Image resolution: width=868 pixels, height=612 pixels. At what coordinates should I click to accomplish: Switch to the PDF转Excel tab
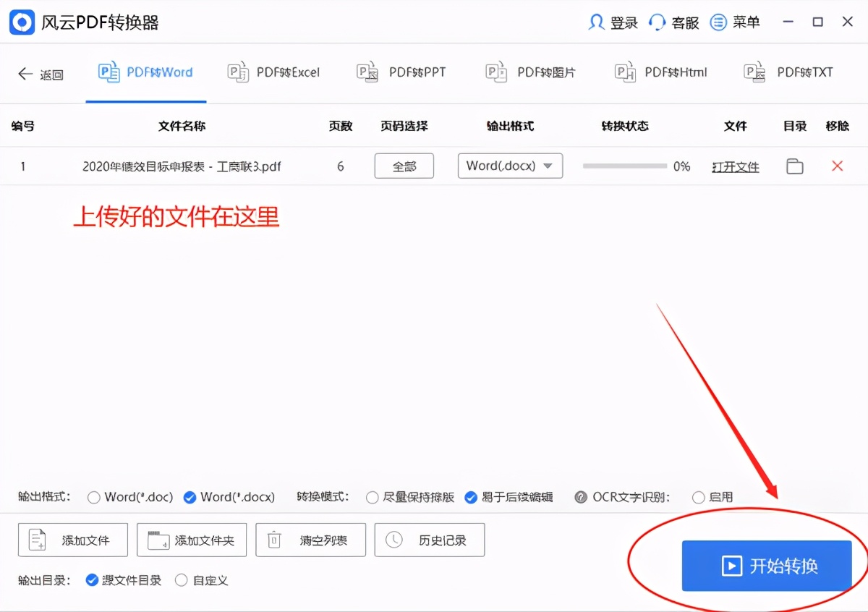[x=273, y=72]
